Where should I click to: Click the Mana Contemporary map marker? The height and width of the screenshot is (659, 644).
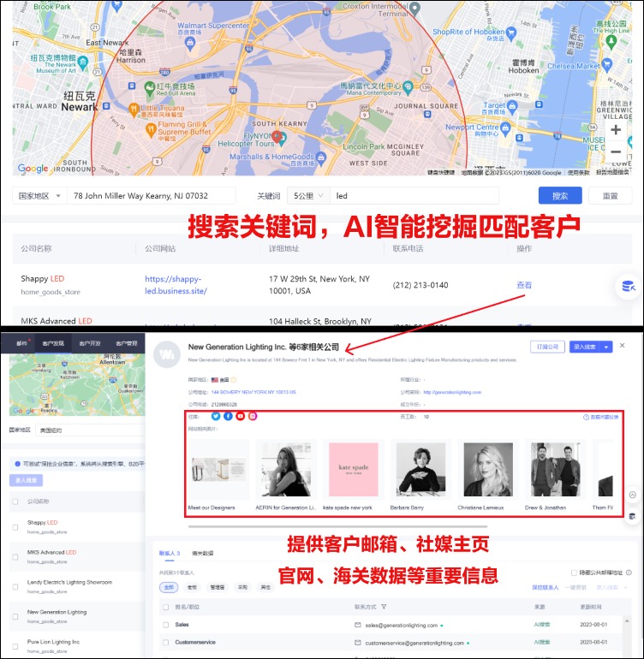tap(408, 87)
